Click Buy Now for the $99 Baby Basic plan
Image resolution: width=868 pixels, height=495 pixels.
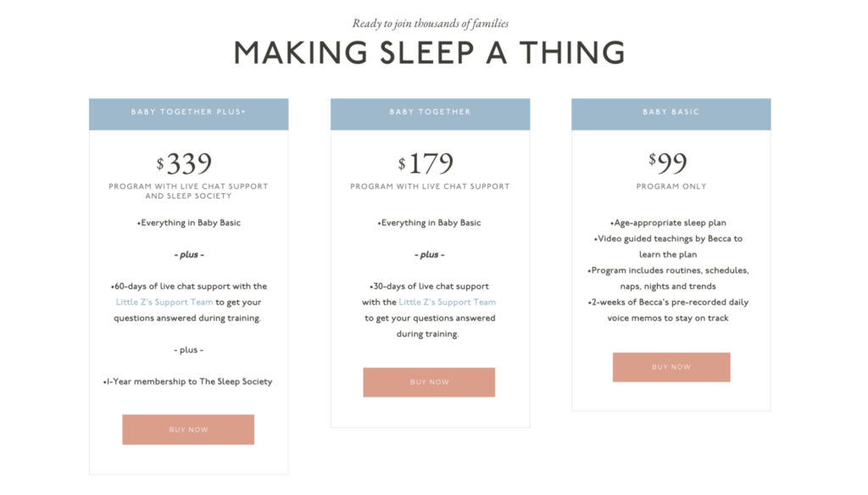671,367
